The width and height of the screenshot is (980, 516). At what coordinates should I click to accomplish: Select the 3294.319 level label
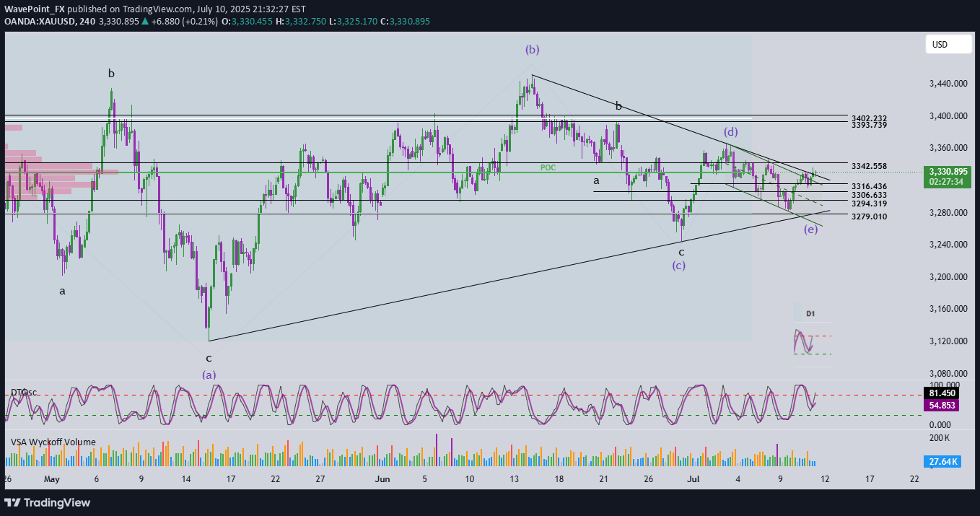(x=870, y=204)
